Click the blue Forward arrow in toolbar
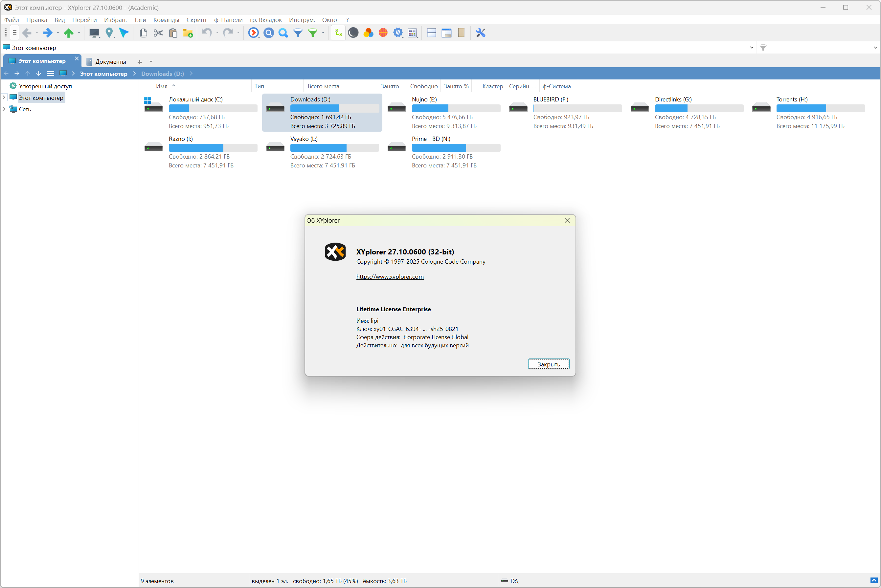 point(48,33)
